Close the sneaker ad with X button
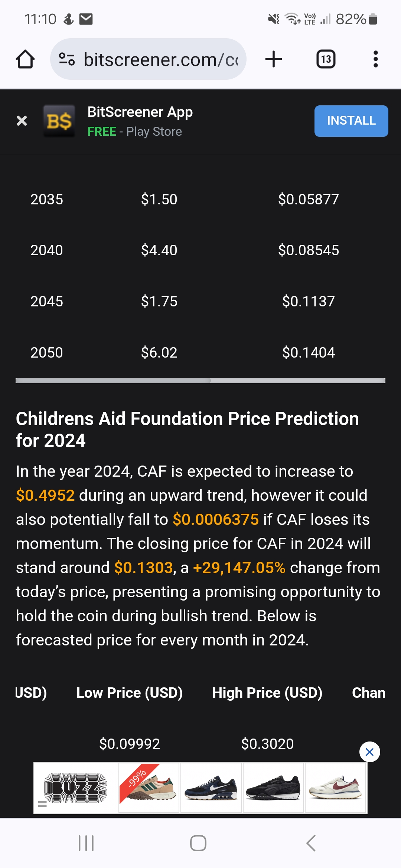 (x=369, y=752)
